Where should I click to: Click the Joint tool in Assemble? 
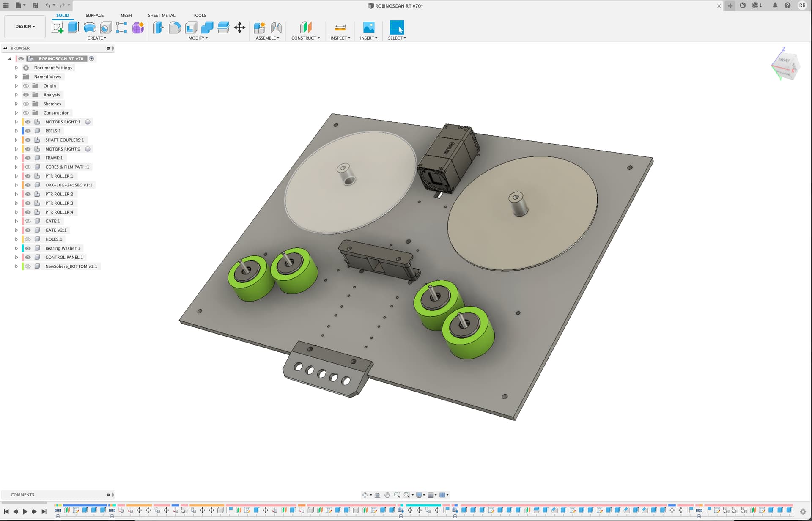click(x=276, y=27)
